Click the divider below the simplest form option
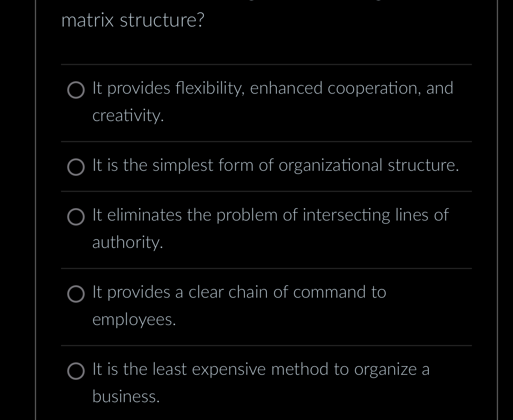 [266, 192]
